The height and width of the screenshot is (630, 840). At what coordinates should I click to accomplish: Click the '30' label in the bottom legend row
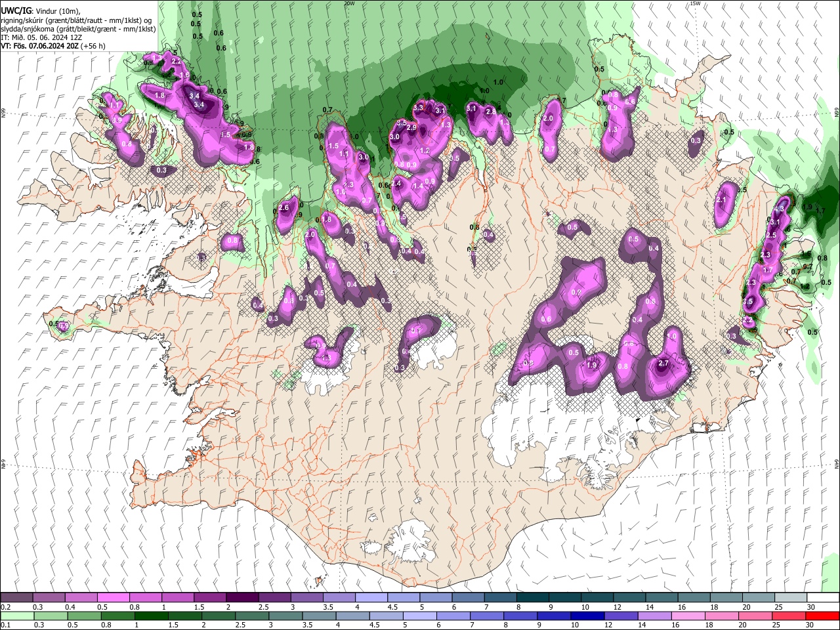point(809,625)
